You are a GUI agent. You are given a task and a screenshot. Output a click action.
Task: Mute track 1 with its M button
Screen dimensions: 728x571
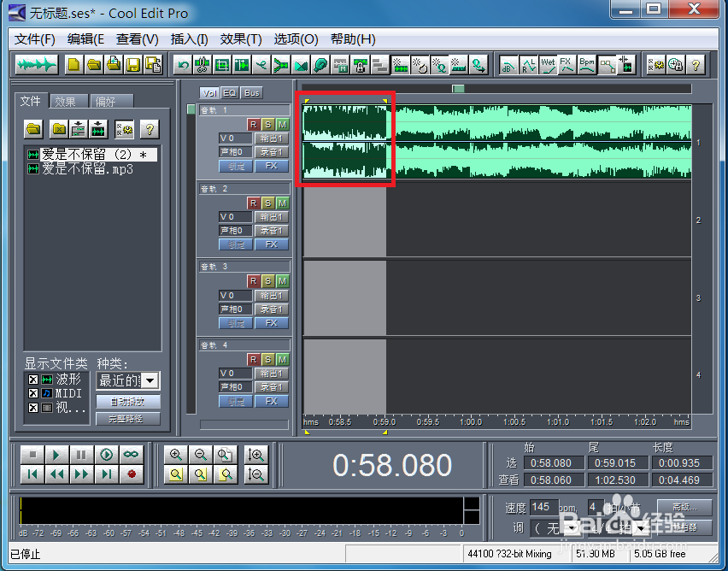click(x=282, y=125)
